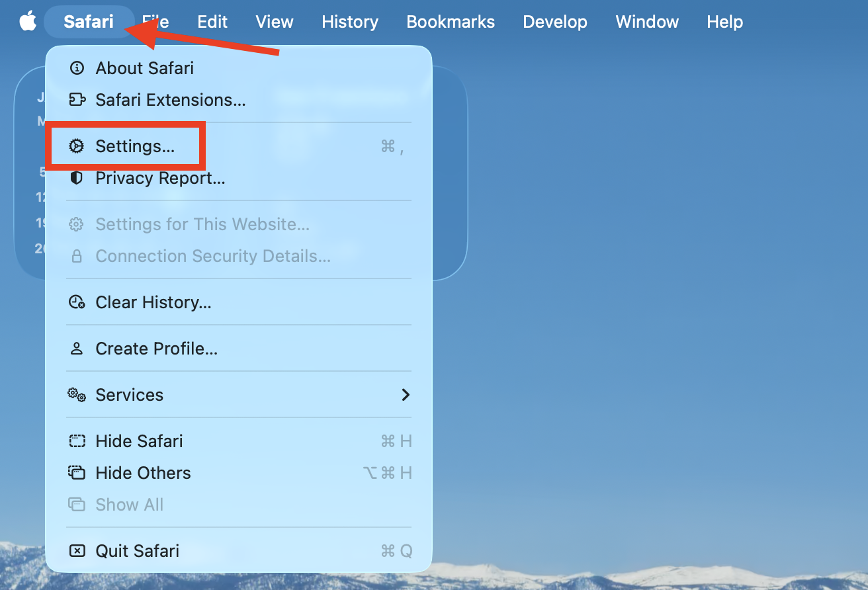The width and height of the screenshot is (868, 590).
Task: Open the Develop menu
Action: pos(555,21)
